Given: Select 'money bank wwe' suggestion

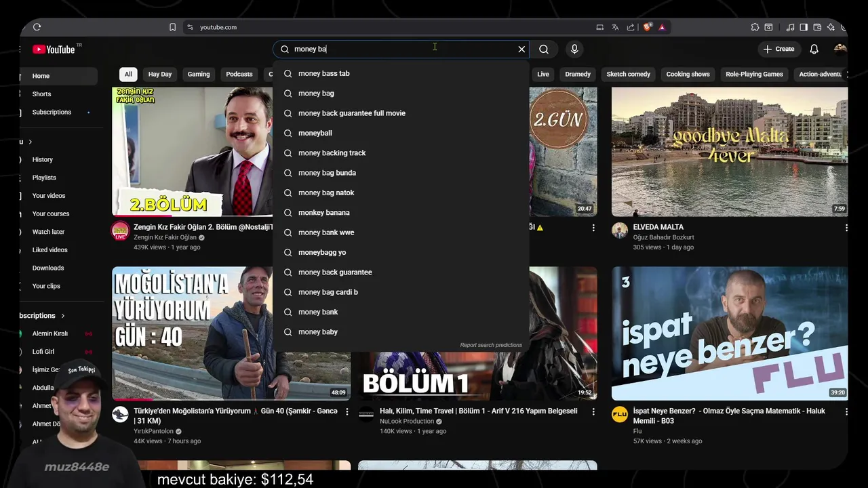Looking at the screenshot, I should (x=401, y=232).
